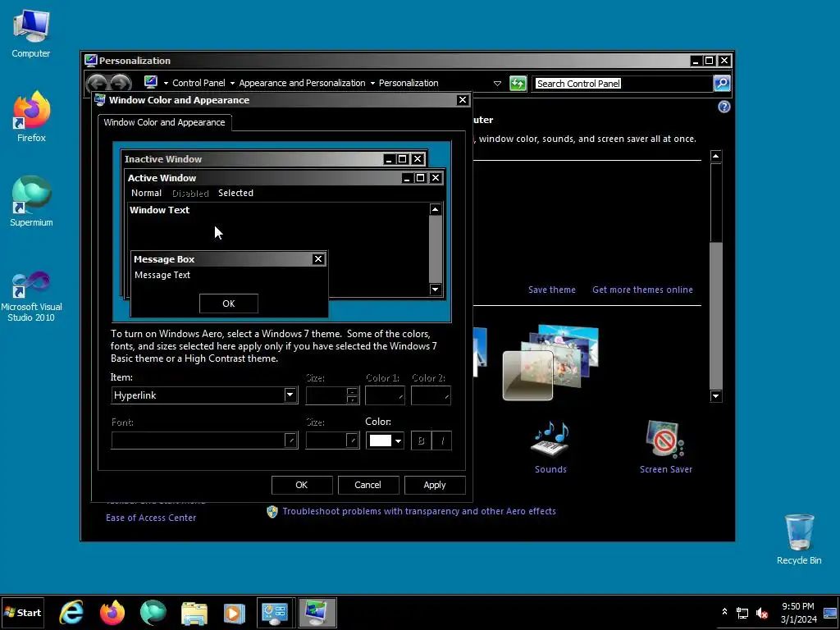Open Sounds settings icon
Screen dimensions: 840x630
550,447
